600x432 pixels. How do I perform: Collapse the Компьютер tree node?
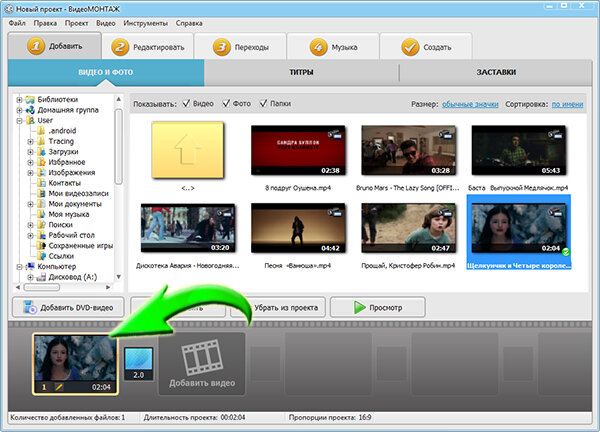(19, 267)
